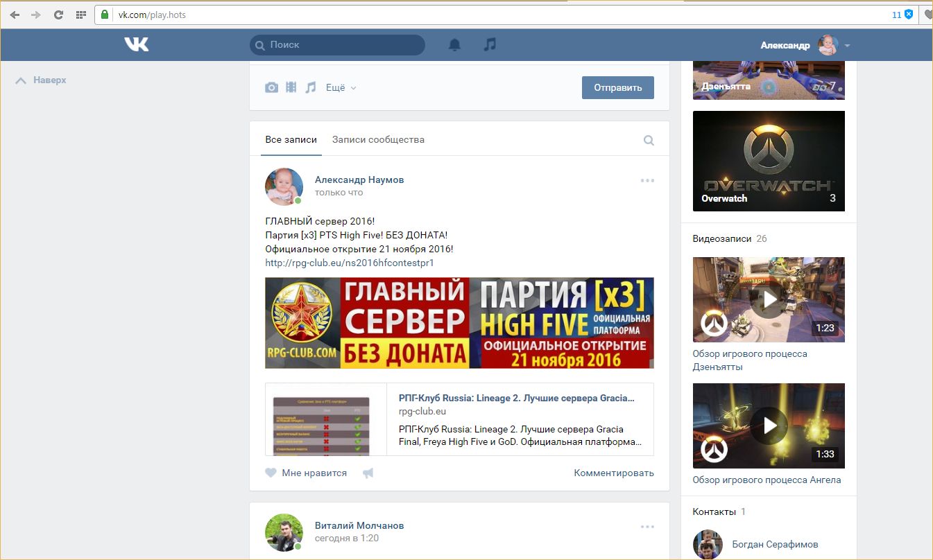The width and height of the screenshot is (933, 560).
Task: Open the music note icon in header
Action: point(490,44)
